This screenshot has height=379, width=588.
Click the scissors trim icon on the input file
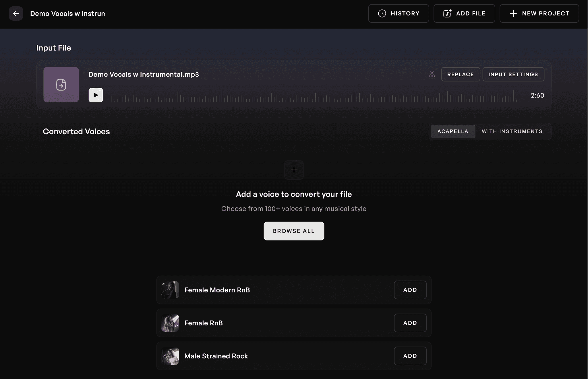click(x=432, y=74)
